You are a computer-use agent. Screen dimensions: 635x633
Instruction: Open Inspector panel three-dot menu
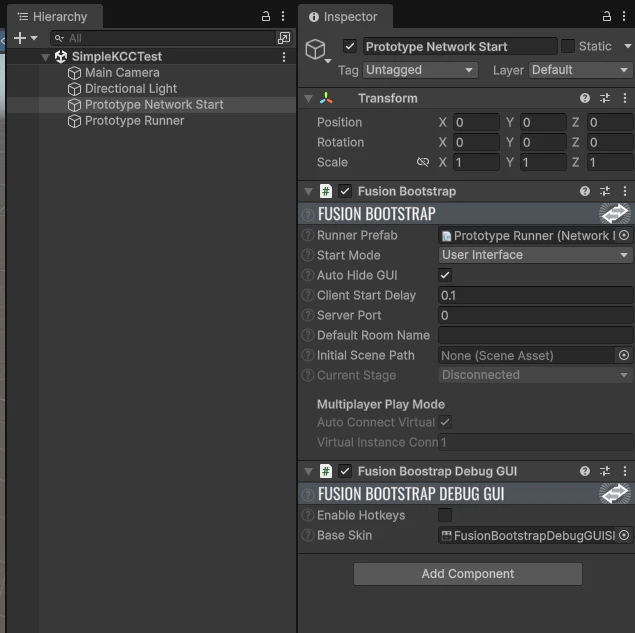tap(624, 16)
